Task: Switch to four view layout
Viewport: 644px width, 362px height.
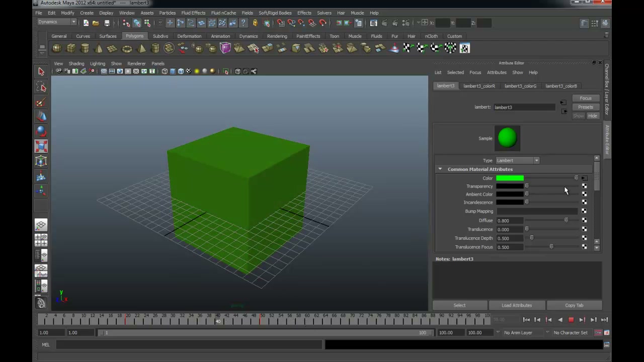Action: click(41, 240)
